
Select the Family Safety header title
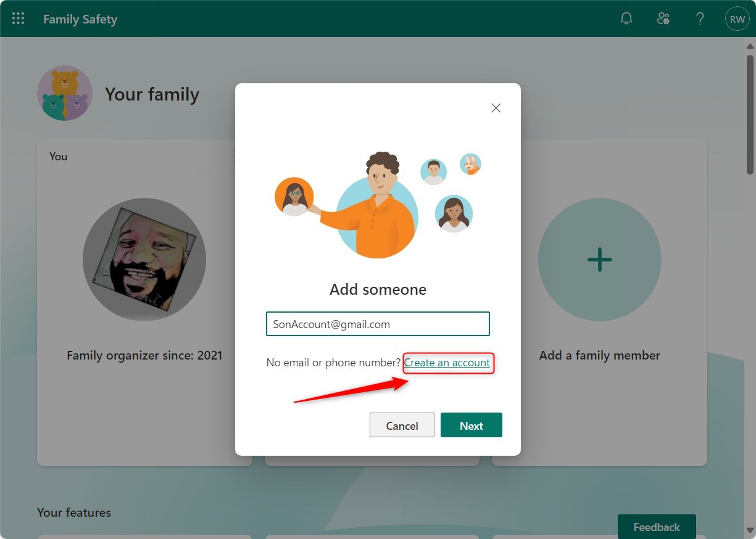tap(80, 19)
